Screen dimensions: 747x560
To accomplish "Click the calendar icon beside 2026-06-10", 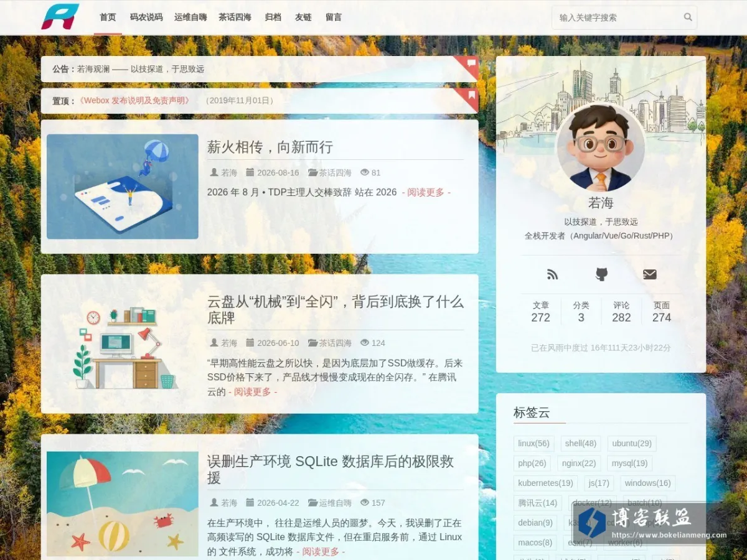I will [250, 343].
